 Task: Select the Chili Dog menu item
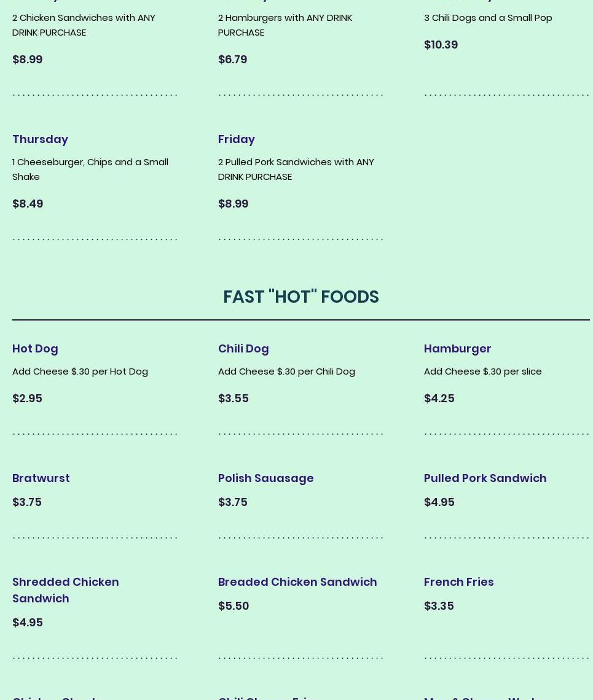coord(243,349)
